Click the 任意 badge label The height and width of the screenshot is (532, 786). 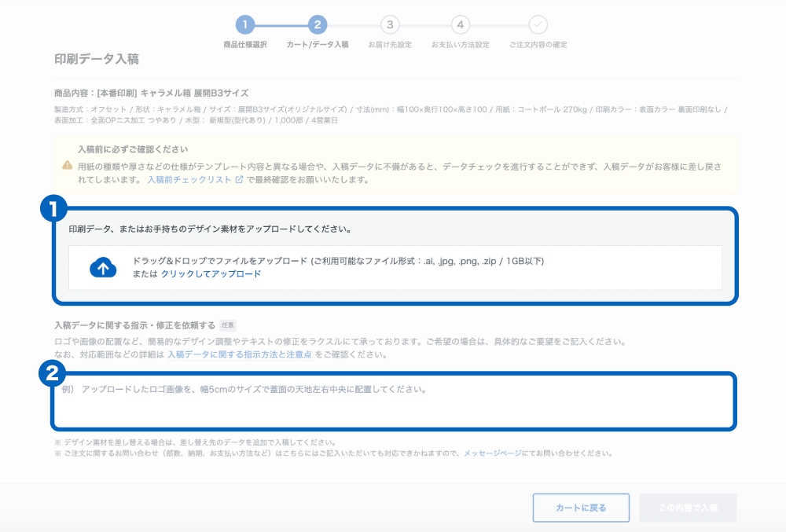(x=228, y=325)
